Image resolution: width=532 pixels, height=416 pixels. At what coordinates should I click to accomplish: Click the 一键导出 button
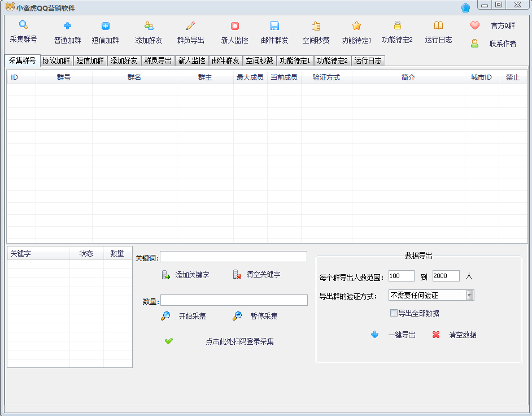pyautogui.click(x=394, y=335)
